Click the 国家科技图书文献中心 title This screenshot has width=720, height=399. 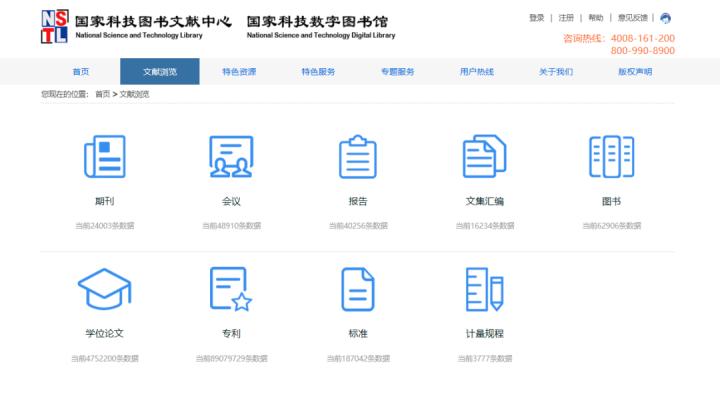[x=153, y=22]
